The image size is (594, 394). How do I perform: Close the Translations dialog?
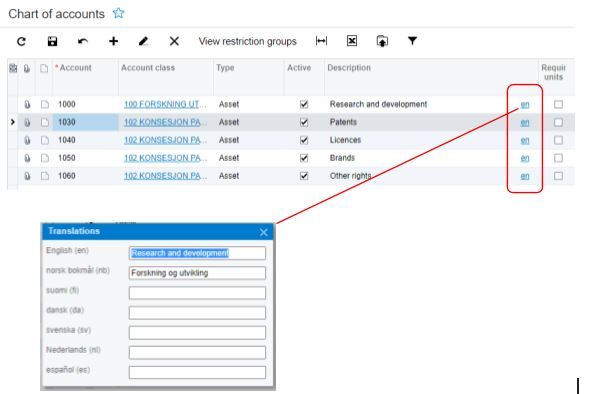[x=264, y=232]
